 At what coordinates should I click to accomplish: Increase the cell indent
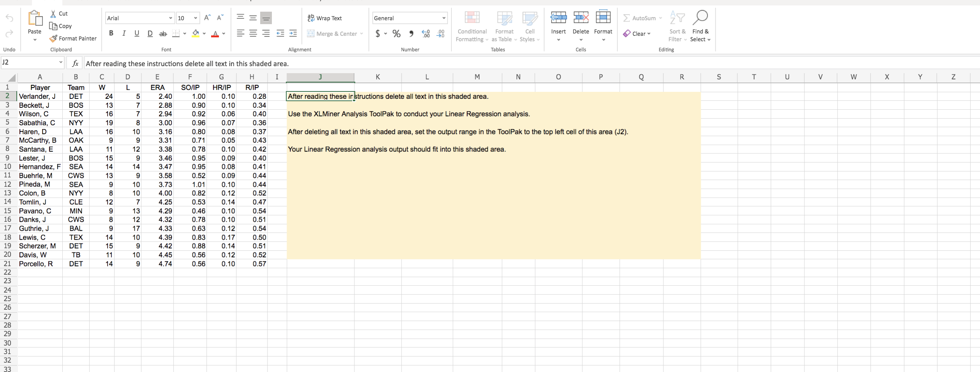293,33
